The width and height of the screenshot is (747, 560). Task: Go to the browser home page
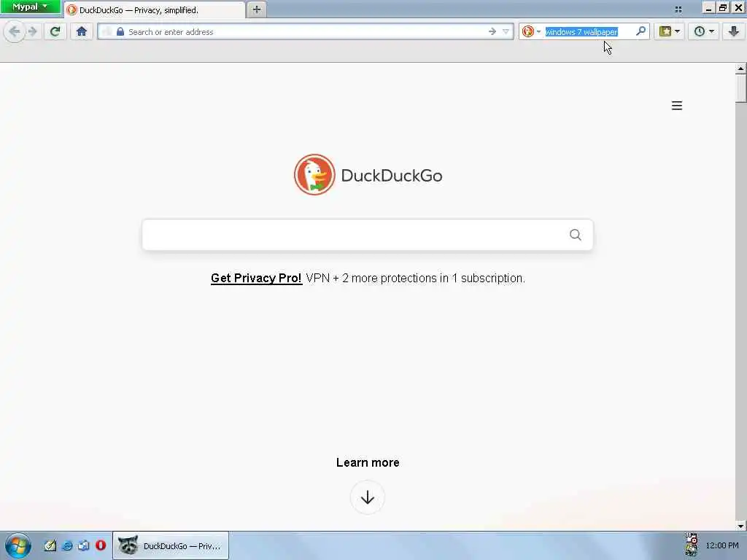click(x=82, y=31)
